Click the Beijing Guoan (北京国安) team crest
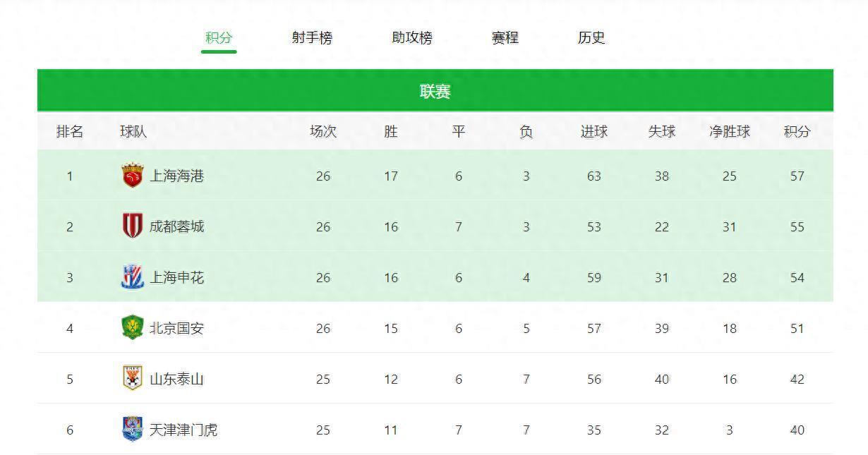Screen dimensions: 868x455 coord(133,328)
